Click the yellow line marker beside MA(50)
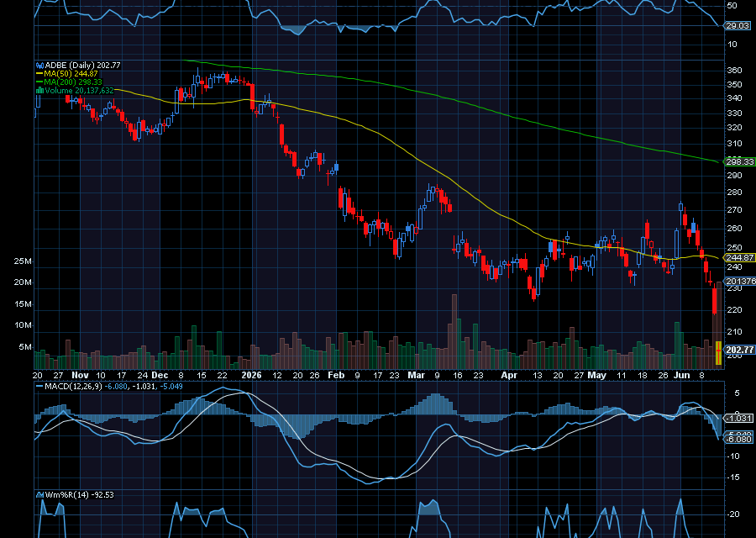The width and height of the screenshot is (756, 538). pos(40,74)
